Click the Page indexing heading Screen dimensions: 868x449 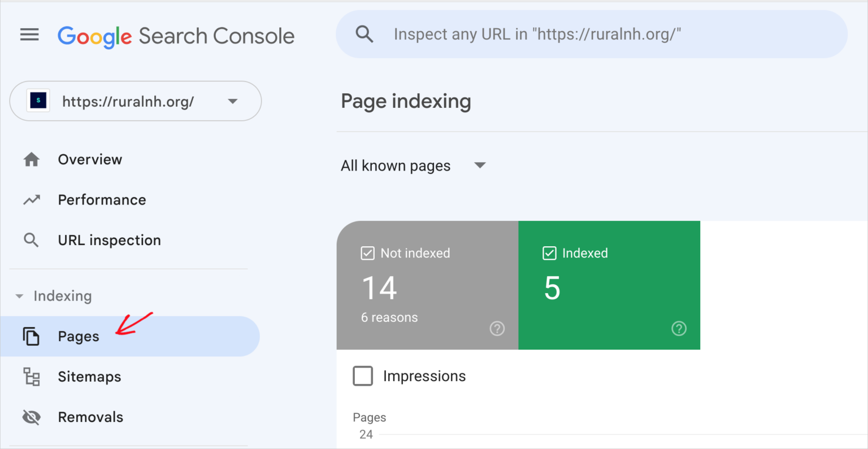(x=406, y=102)
